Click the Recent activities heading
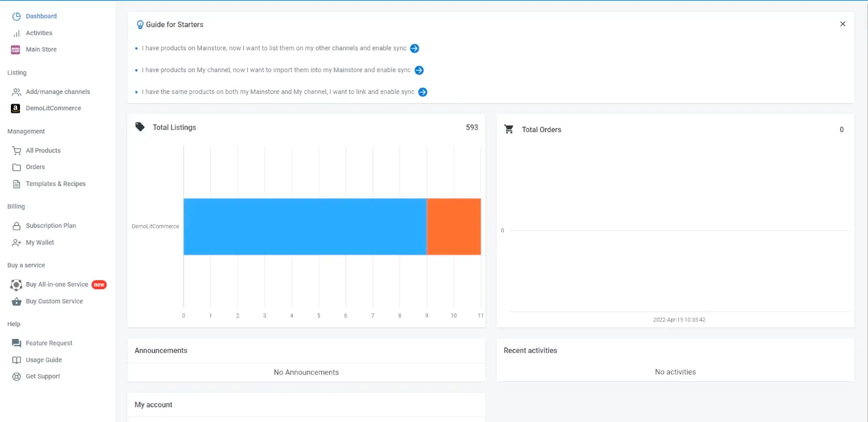 530,350
